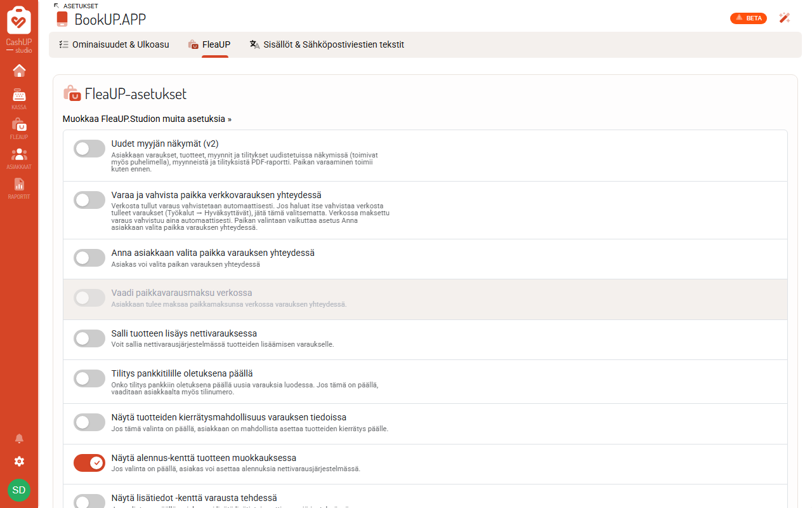The width and height of the screenshot is (812, 508).
Task: Toggle Uudet myyjän näkymät (v2)
Action: (x=89, y=149)
